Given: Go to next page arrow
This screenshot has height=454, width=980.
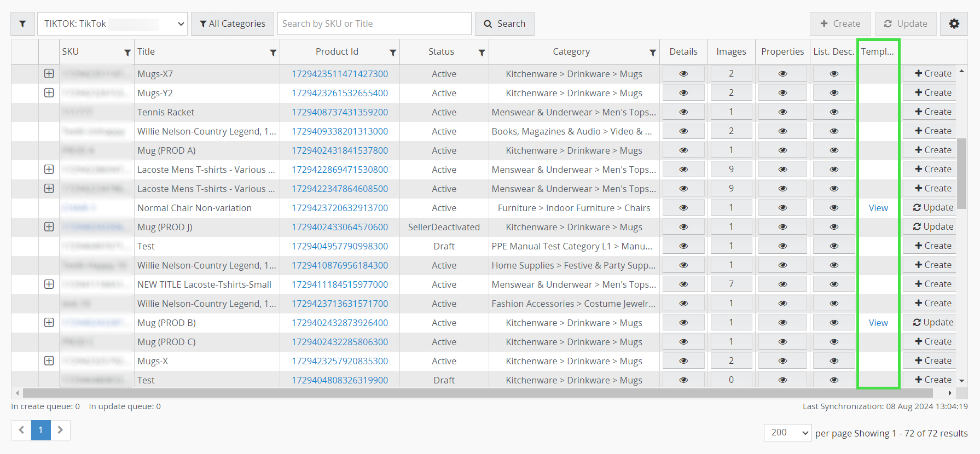Looking at the screenshot, I should coord(61,430).
